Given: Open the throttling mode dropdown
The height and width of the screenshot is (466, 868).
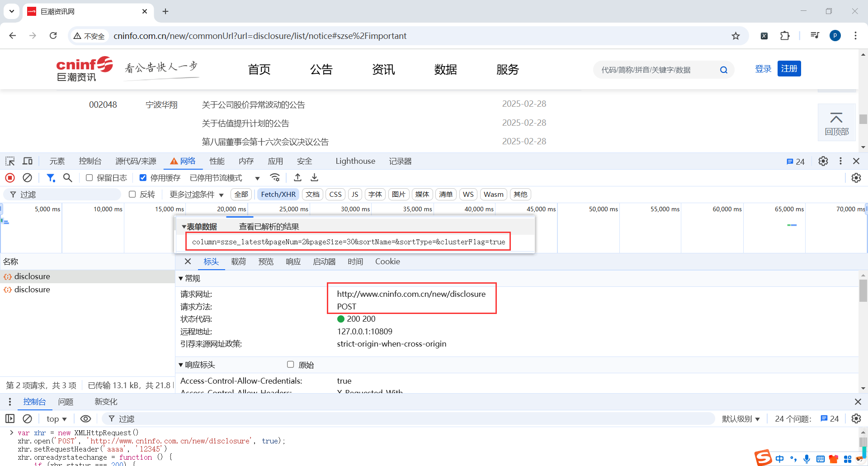Looking at the screenshot, I should [225, 178].
